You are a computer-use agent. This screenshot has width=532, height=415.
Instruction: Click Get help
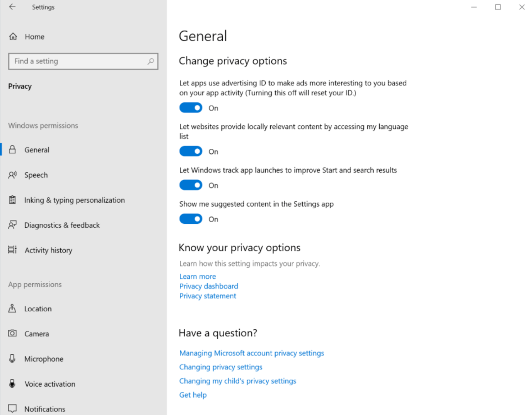click(x=193, y=395)
